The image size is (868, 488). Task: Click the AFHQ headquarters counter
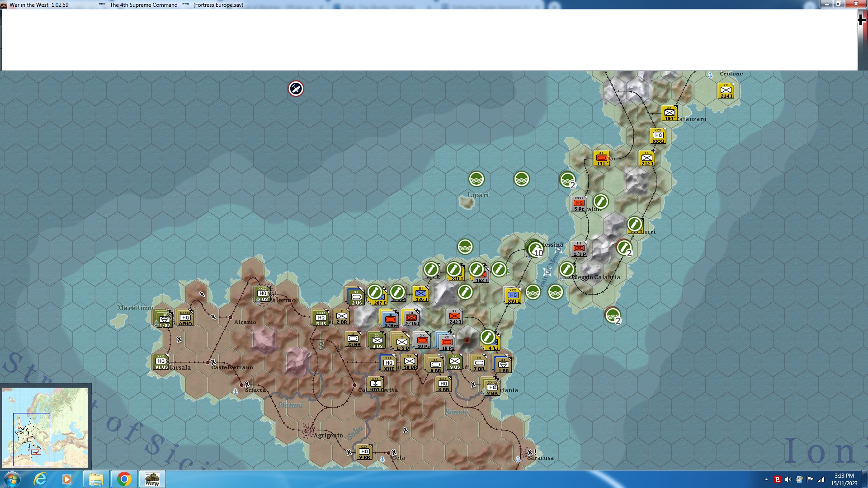point(185,318)
